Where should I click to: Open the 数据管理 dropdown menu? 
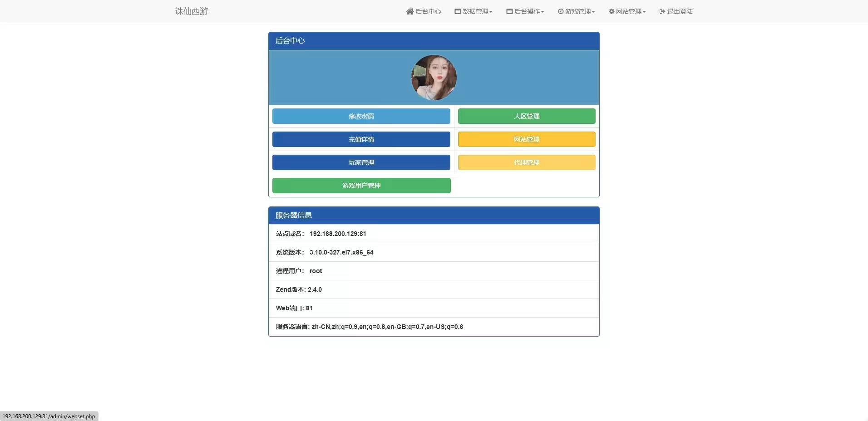(x=473, y=11)
